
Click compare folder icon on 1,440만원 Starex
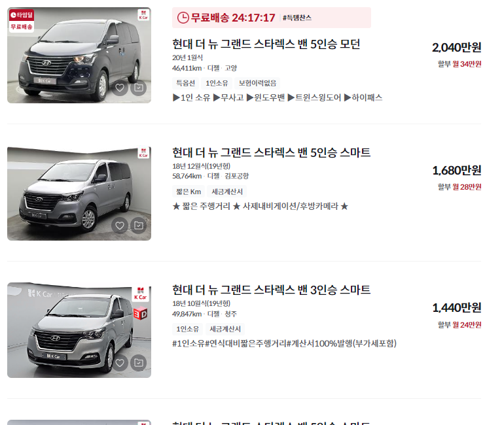(x=139, y=363)
